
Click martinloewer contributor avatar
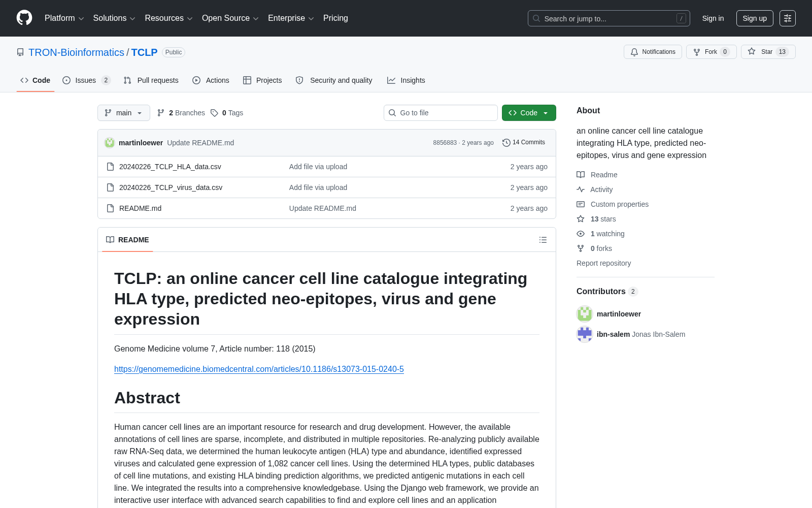(x=585, y=314)
